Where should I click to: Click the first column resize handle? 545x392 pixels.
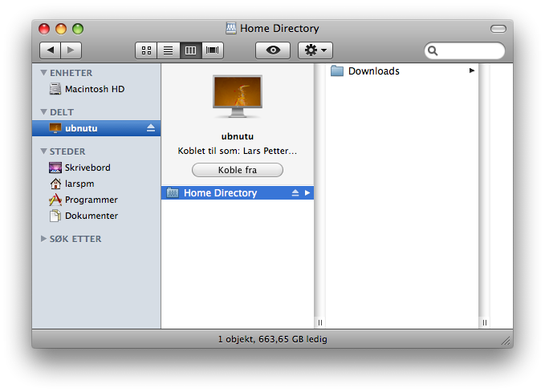point(320,322)
